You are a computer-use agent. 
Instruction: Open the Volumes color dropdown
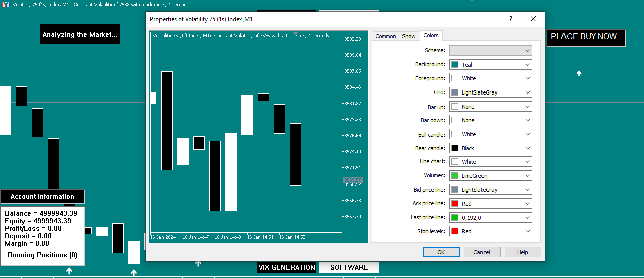(491, 176)
